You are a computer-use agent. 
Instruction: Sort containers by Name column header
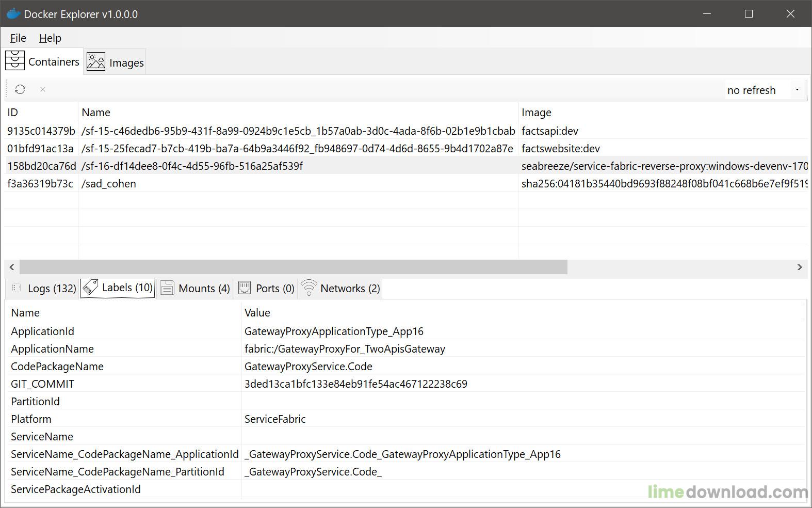pos(298,112)
